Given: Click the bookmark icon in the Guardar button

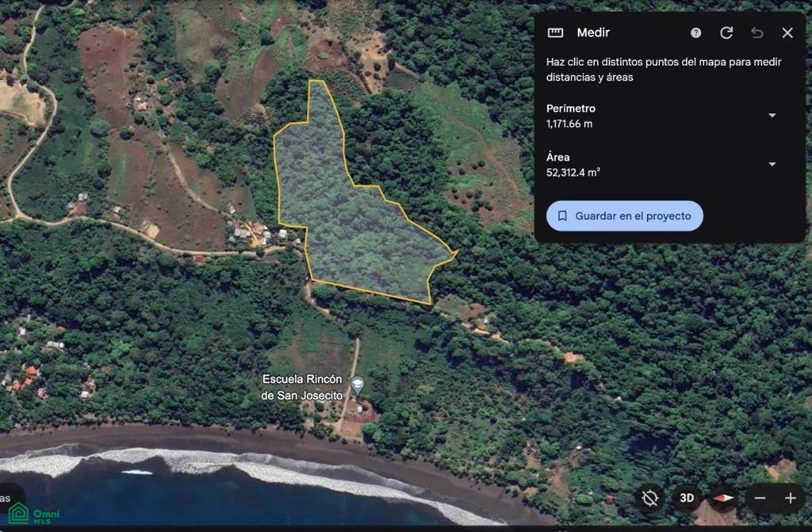Looking at the screenshot, I should point(562,216).
